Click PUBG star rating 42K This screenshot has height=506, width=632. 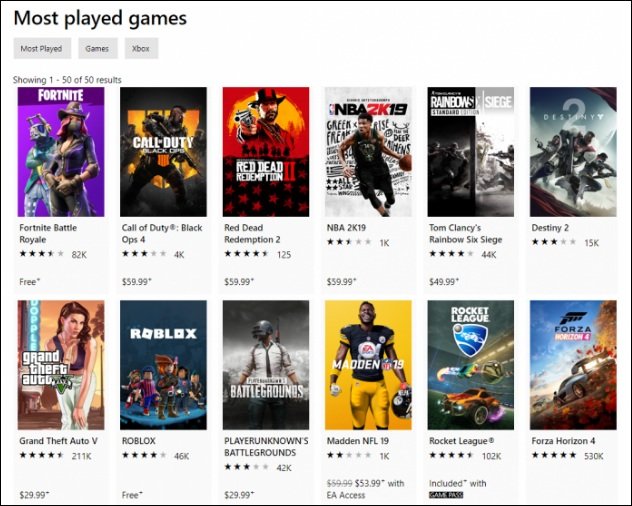click(258, 468)
